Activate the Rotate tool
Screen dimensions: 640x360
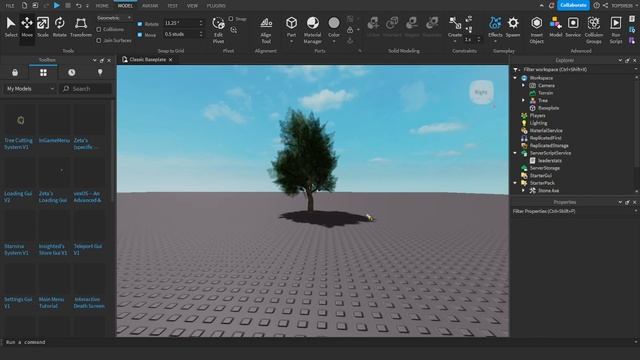60,27
